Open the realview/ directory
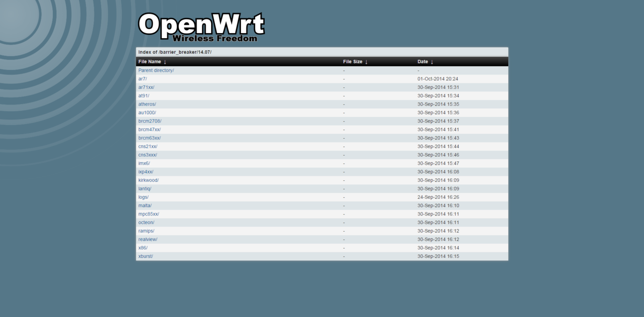This screenshot has height=317, width=644. 148,240
